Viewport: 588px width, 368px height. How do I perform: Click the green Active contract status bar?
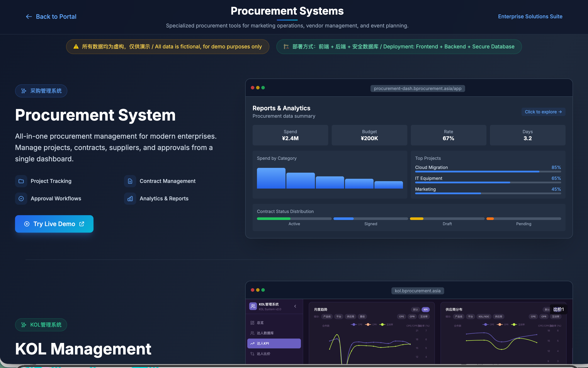tap(274, 219)
